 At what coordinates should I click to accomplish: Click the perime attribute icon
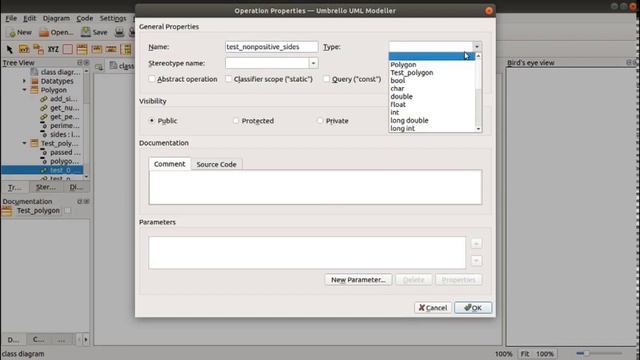click(x=44, y=126)
